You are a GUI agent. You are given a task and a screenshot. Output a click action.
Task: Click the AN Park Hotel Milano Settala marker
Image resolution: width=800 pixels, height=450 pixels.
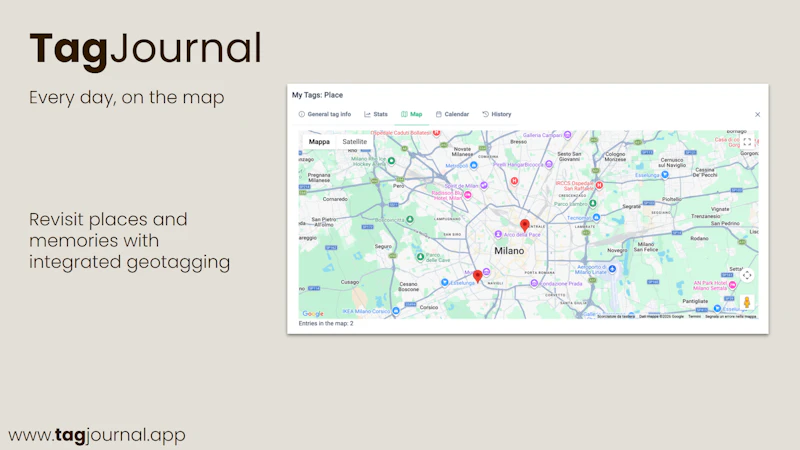(733, 285)
